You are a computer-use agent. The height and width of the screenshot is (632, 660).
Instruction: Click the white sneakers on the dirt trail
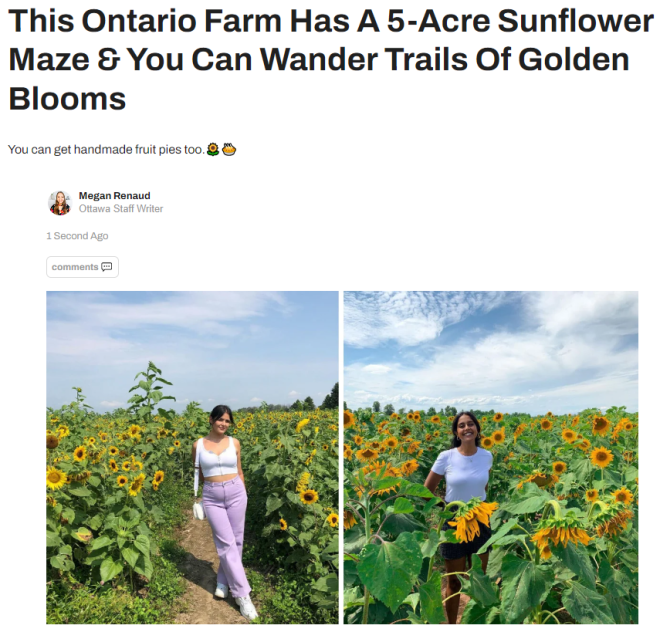tap(238, 600)
